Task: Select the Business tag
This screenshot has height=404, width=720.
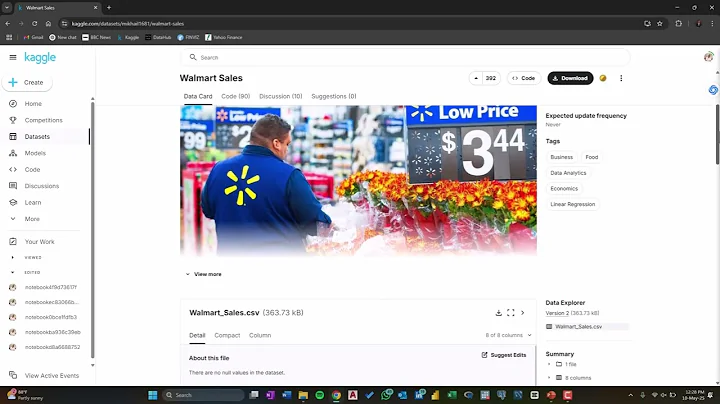Action: 562,157
